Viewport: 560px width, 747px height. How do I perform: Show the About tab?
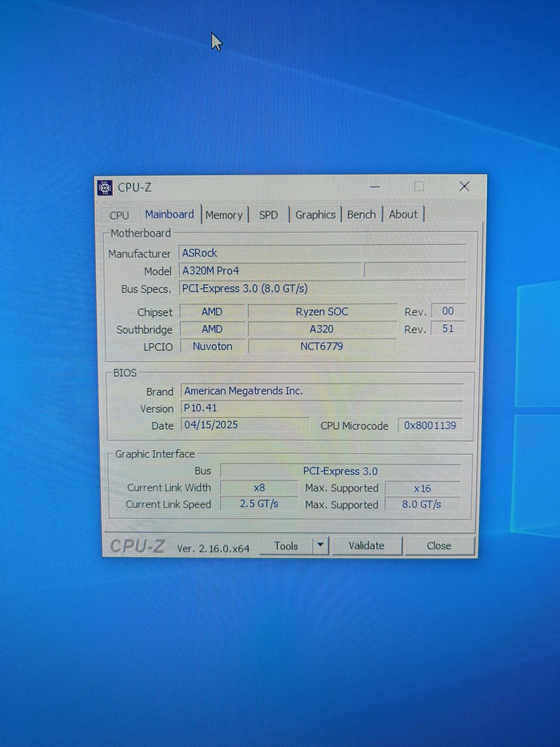[x=403, y=214]
